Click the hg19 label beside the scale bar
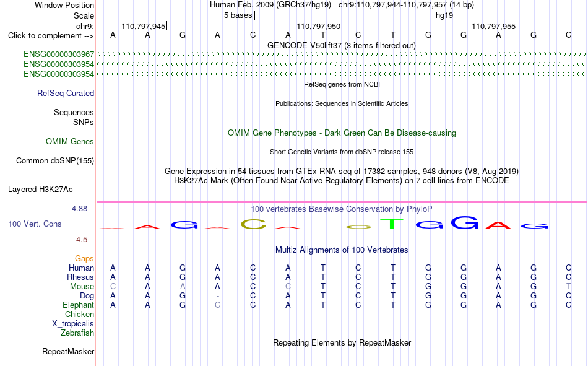The image size is (588, 366). point(444,15)
